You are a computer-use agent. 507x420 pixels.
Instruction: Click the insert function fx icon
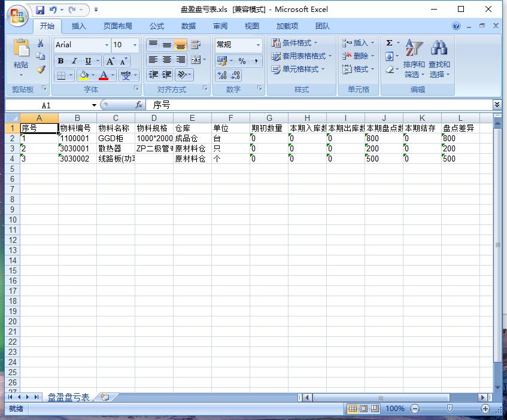139,105
